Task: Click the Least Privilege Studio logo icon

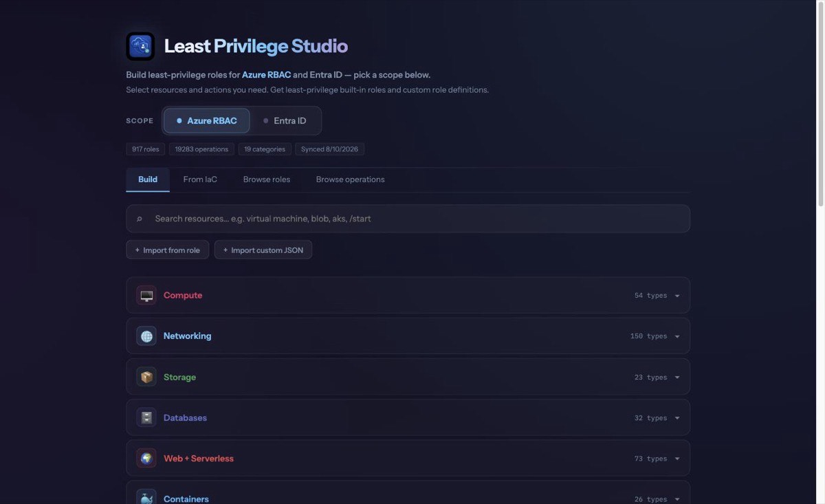Action: tap(140, 46)
